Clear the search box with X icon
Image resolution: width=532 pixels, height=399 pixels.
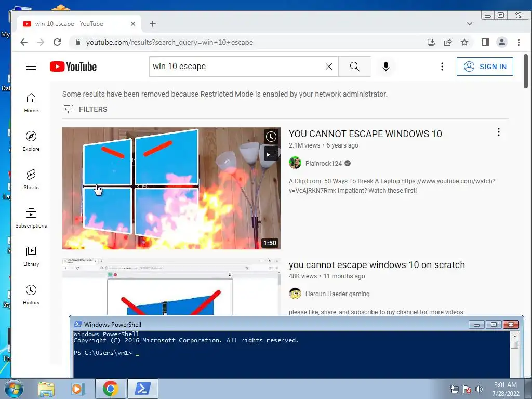[328, 66]
